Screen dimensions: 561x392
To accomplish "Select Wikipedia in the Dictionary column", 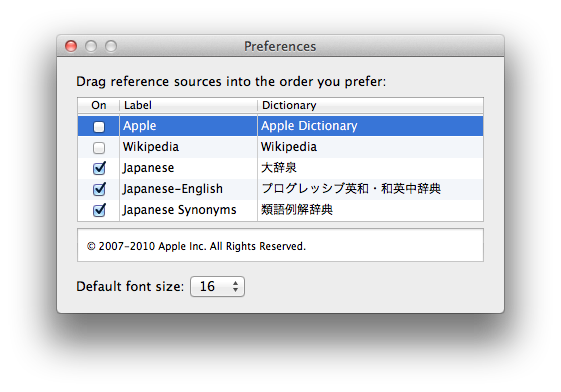I will (370, 147).
